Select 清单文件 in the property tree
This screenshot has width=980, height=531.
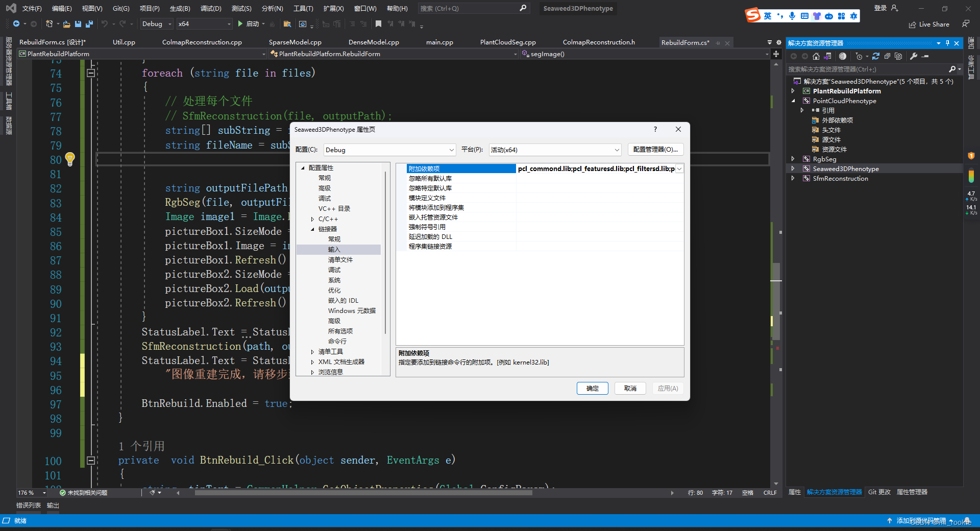pos(340,260)
